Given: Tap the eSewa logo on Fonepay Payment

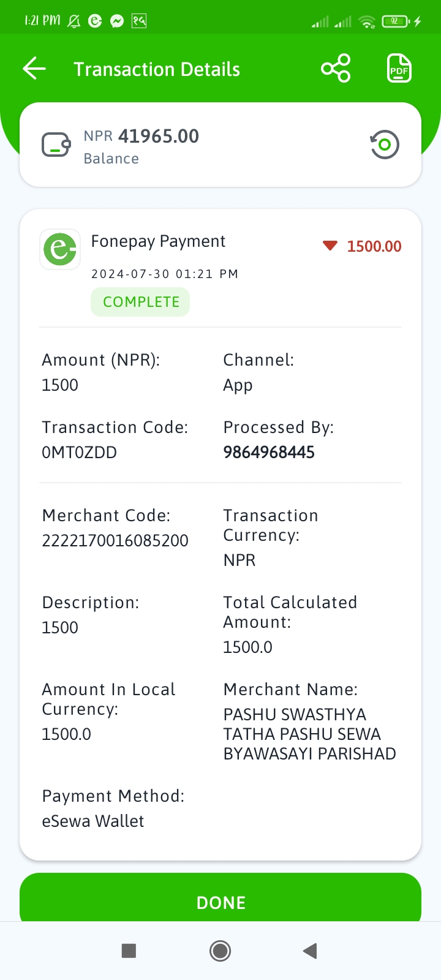Looking at the screenshot, I should tap(60, 249).
